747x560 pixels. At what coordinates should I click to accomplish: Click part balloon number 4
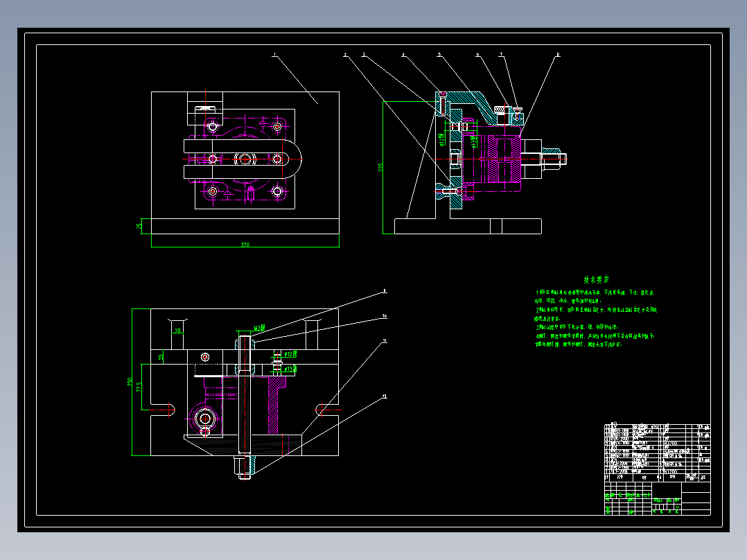point(403,55)
